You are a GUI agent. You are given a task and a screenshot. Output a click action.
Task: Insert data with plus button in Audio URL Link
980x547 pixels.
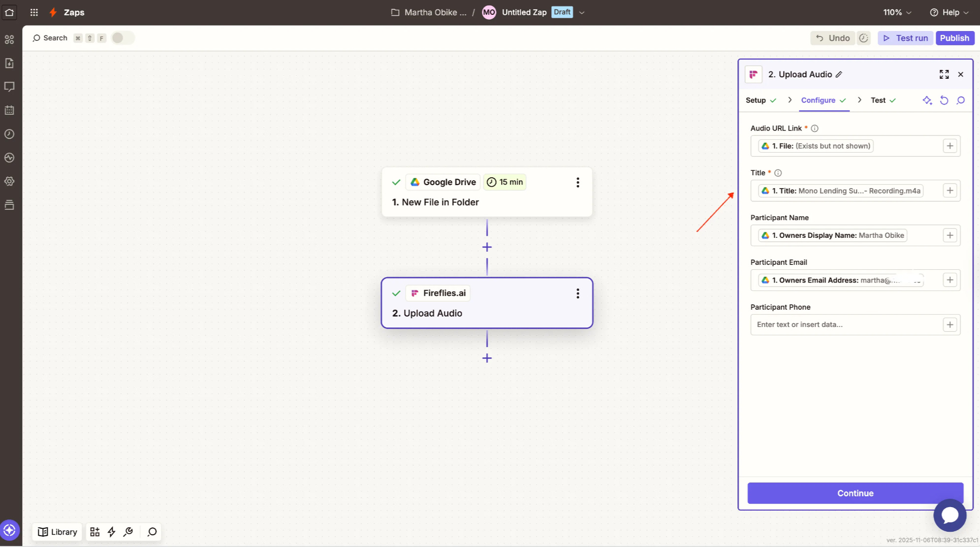950,146
